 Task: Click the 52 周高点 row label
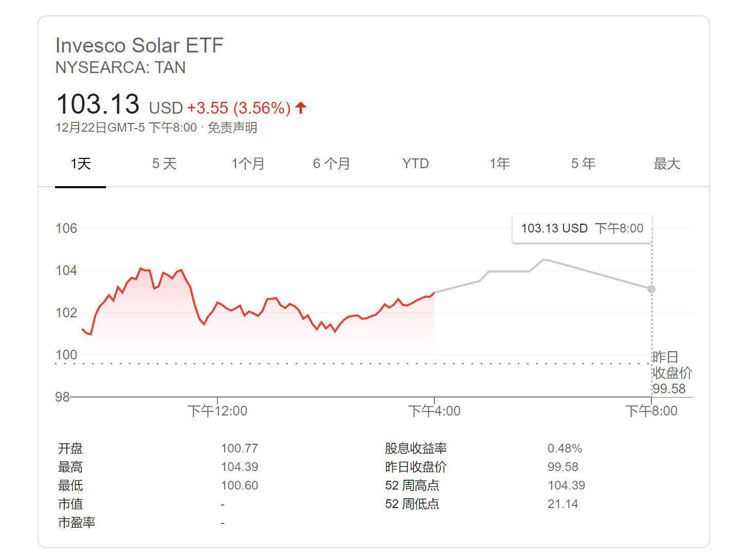point(412,485)
